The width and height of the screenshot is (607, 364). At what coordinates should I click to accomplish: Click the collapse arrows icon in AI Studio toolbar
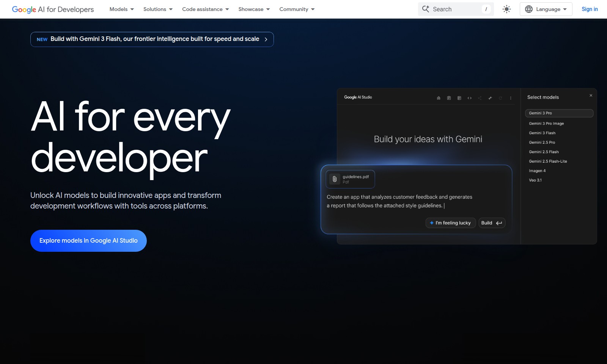pos(490,98)
